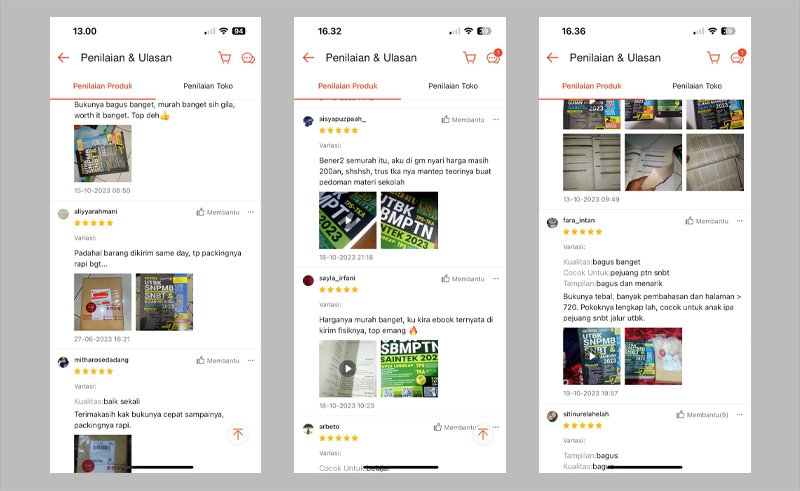View aisyapuzpaah_'s second book photo
The height and width of the screenshot is (491, 800).
tap(409, 220)
